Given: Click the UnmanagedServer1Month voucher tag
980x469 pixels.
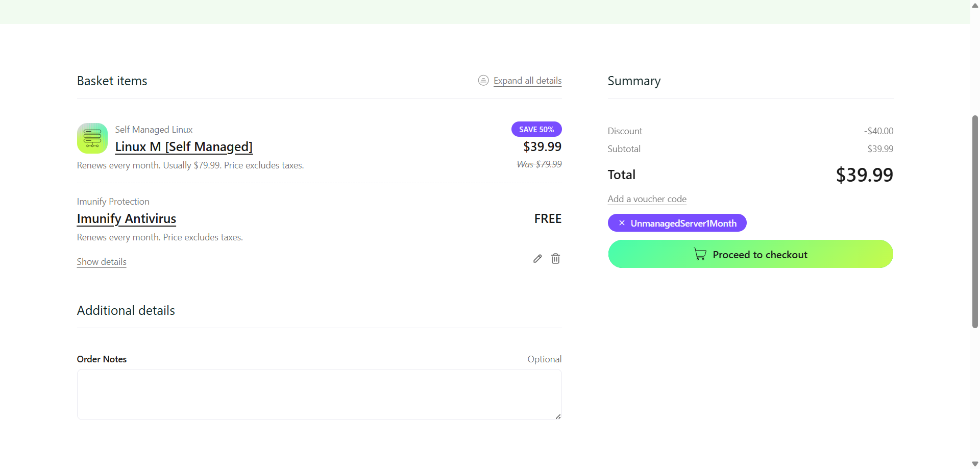Looking at the screenshot, I should 677,223.
